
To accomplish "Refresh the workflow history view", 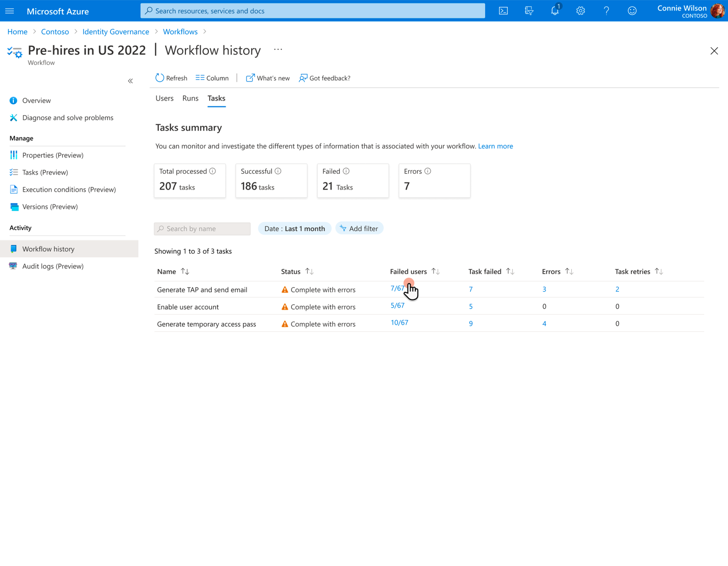I will (x=171, y=78).
